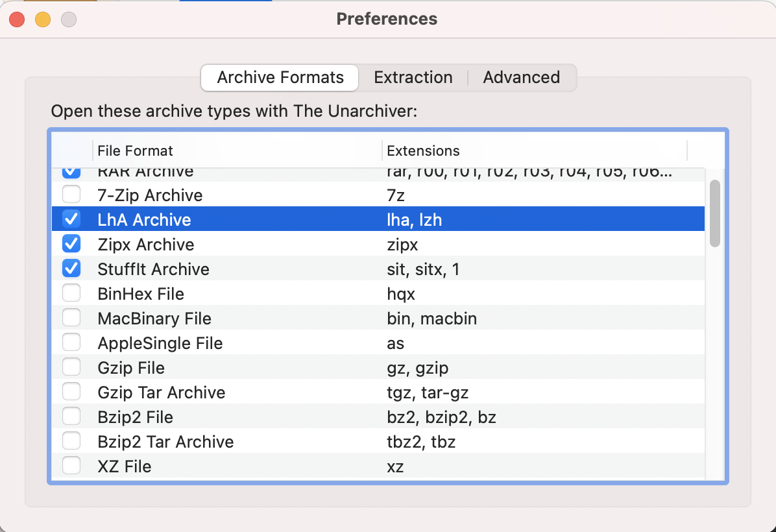
Task: Select the StuffIt Archive row
Action: tap(260, 268)
